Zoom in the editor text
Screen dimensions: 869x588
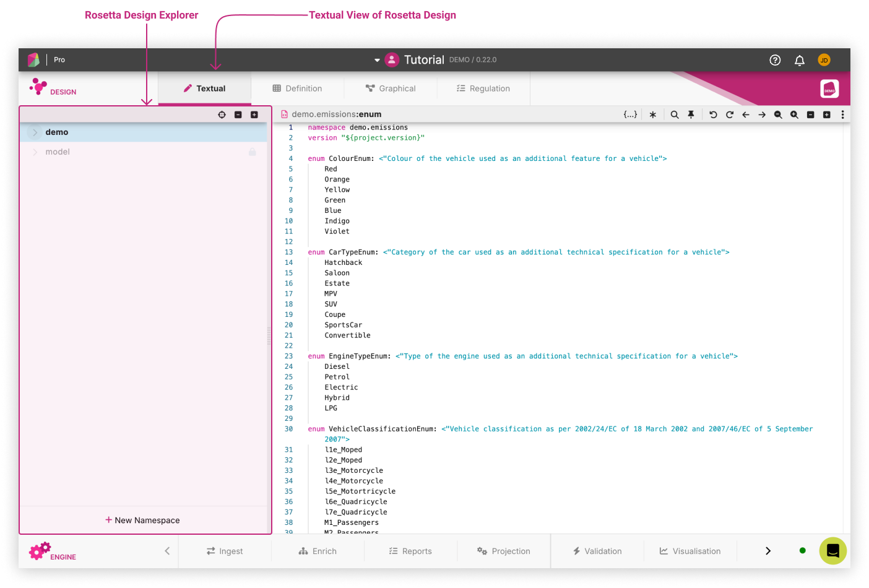point(794,115)
